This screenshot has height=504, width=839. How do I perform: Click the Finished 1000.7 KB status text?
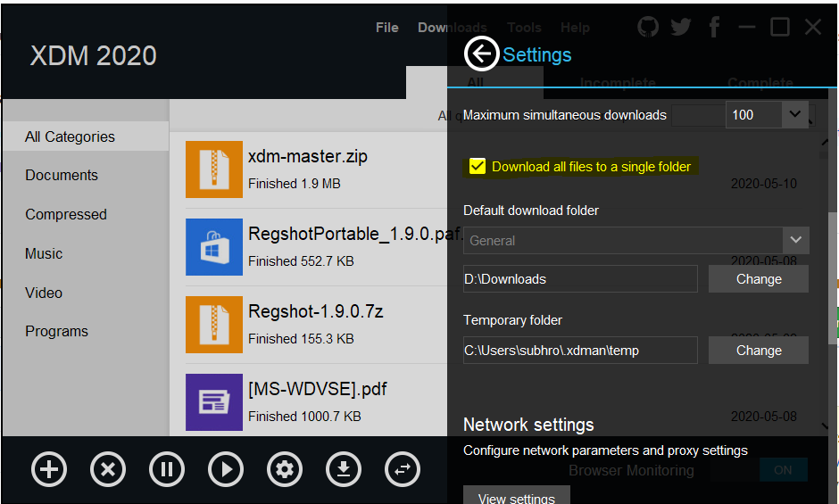tap(304, 417)
